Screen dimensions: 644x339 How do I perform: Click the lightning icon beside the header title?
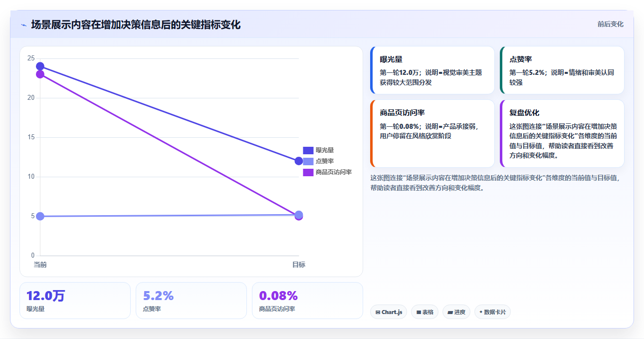pos(23,25)
